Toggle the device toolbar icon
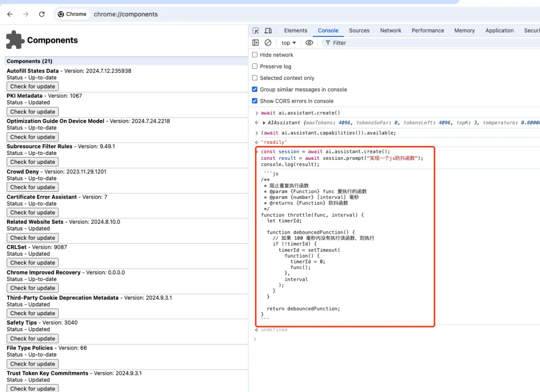This screenshot has width=540, height=392. pos(268,30)
